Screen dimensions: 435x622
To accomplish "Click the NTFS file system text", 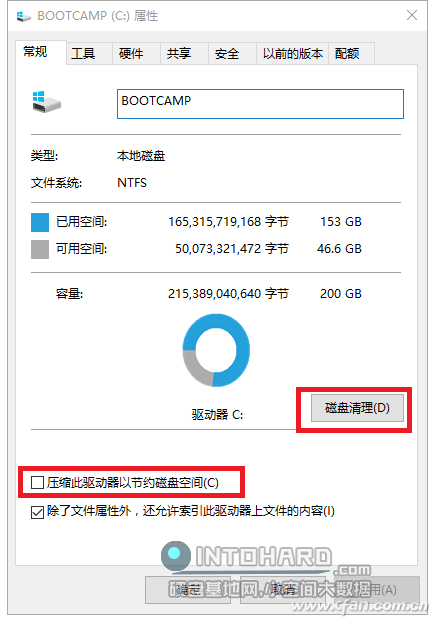I will pyautogui.click(x=132, y=183).
